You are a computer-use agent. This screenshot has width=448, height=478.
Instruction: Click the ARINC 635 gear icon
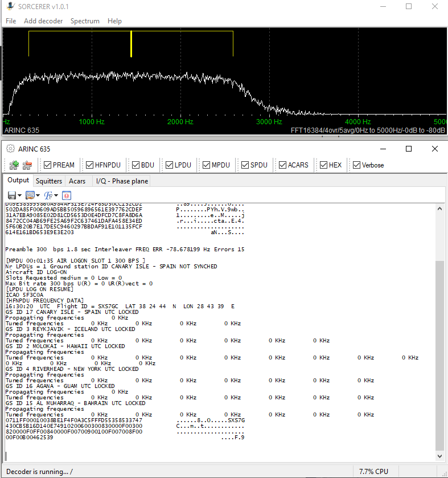[x=10, y=149]
